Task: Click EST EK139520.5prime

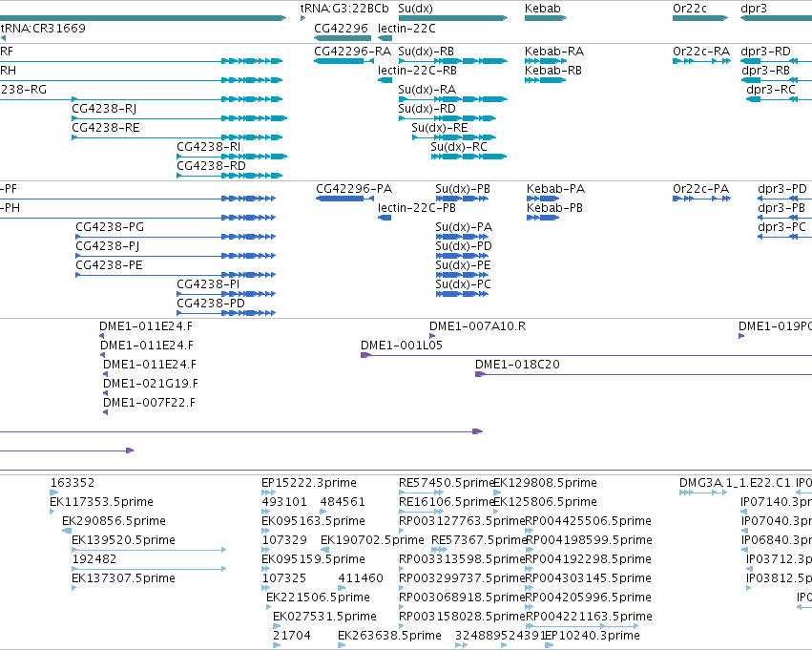Action: pyautogui.click(x=123, y=540)
